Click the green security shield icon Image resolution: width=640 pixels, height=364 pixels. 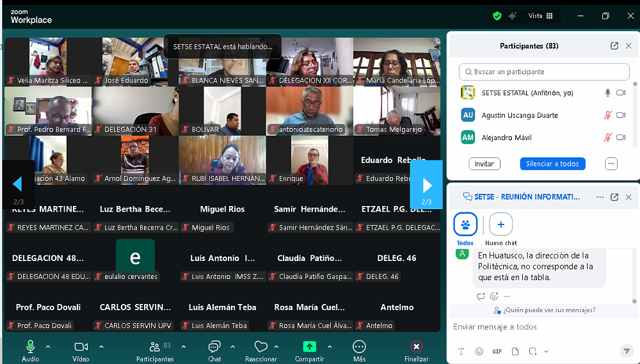[497, 15]
